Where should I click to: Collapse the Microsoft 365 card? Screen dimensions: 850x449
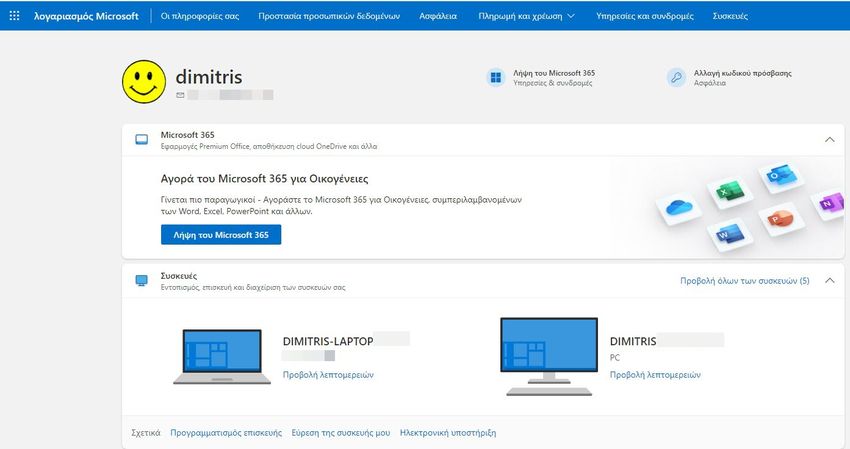pos(829,140)
